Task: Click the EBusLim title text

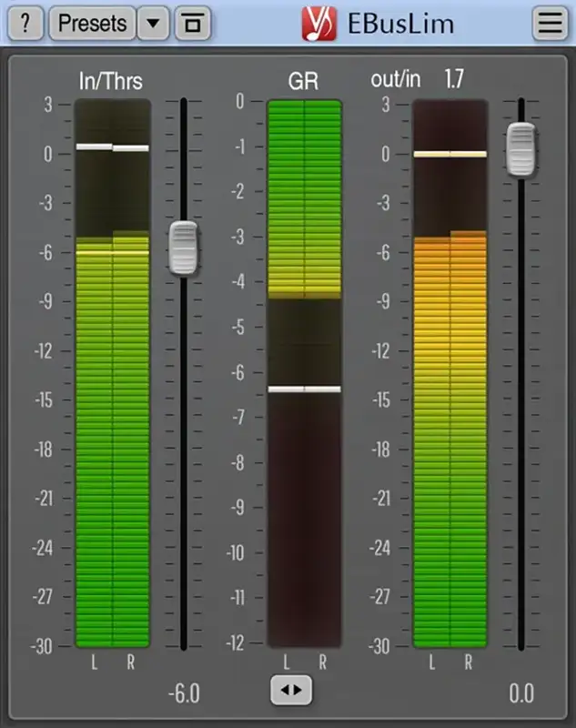Action: click(400, 24)
